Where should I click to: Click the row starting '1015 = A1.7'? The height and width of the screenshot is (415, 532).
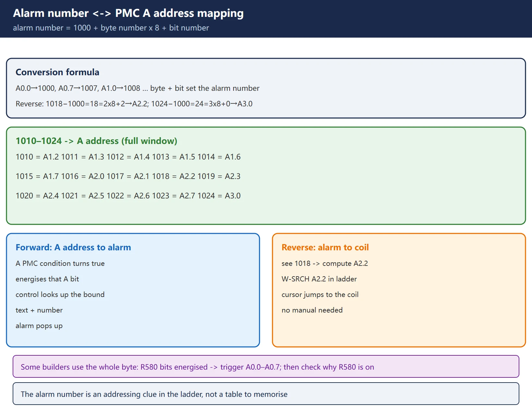(128, 176)
